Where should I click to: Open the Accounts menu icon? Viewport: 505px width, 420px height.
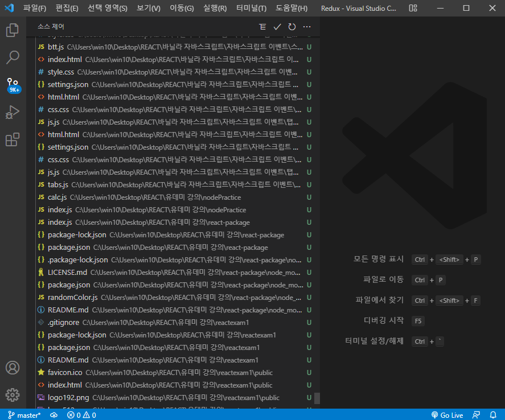13,368
